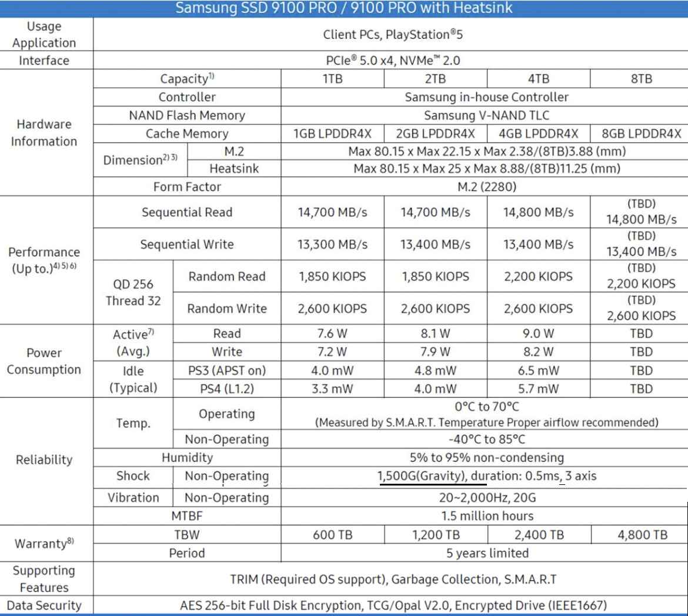
Task: Select the Random Read row label
Action: click(x=226, y=277)
